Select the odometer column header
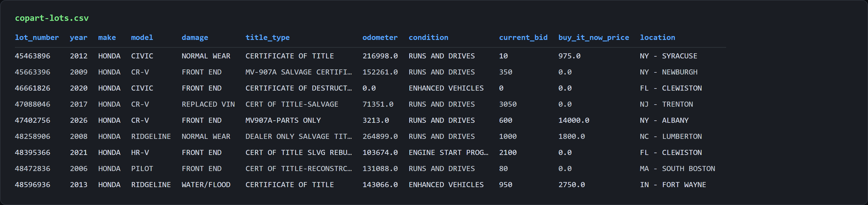 click(380, 37)
